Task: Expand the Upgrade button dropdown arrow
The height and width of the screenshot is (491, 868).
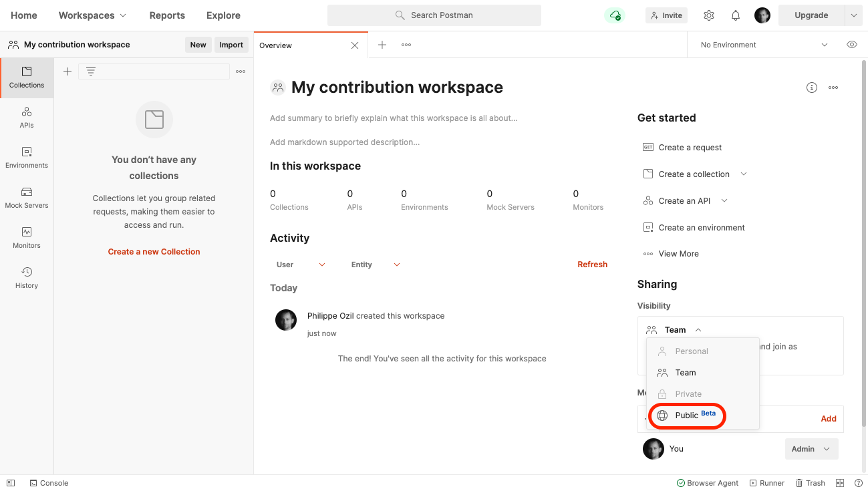Action: tap(853, 15)
